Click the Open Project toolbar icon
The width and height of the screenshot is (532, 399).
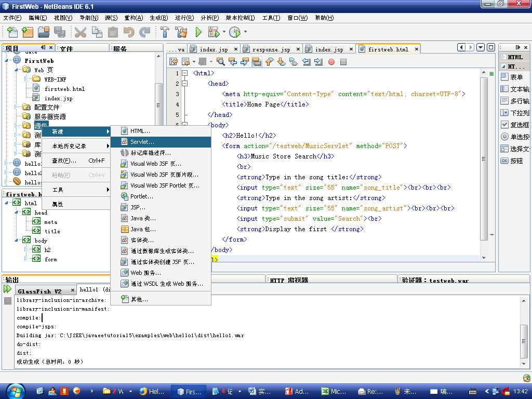click(44, 32)
